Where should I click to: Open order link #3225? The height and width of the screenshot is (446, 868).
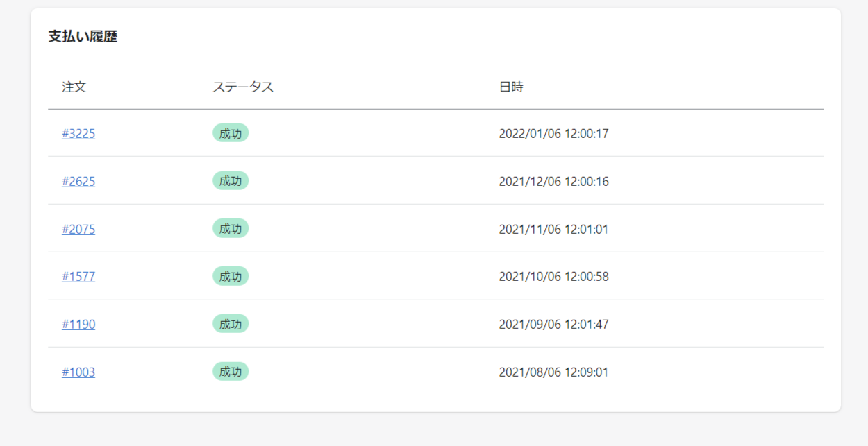pos(78,134)
